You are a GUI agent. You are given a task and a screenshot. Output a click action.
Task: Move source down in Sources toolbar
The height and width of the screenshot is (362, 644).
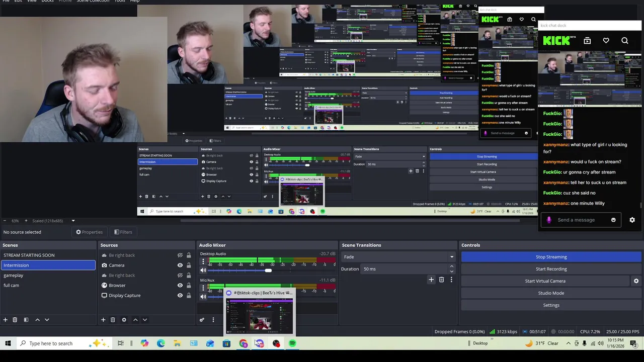point(145,320)
